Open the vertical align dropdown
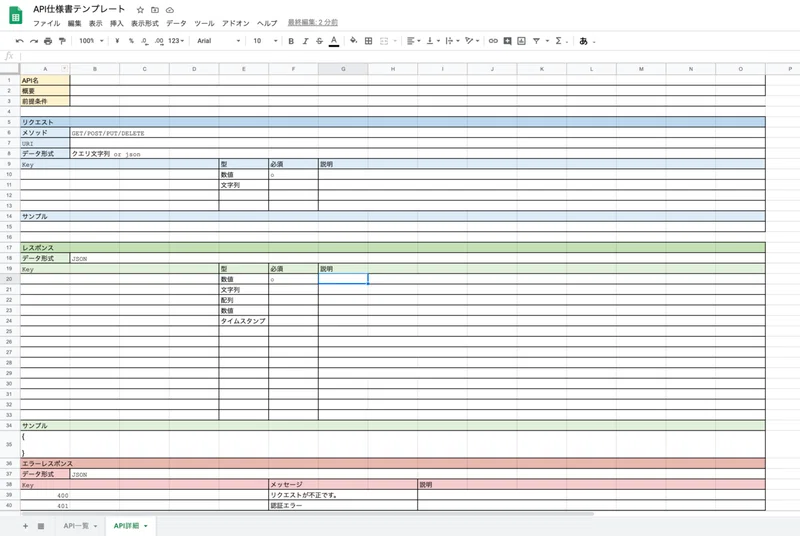The width and height of the screenshot is (800, 536). coord(433,41)
